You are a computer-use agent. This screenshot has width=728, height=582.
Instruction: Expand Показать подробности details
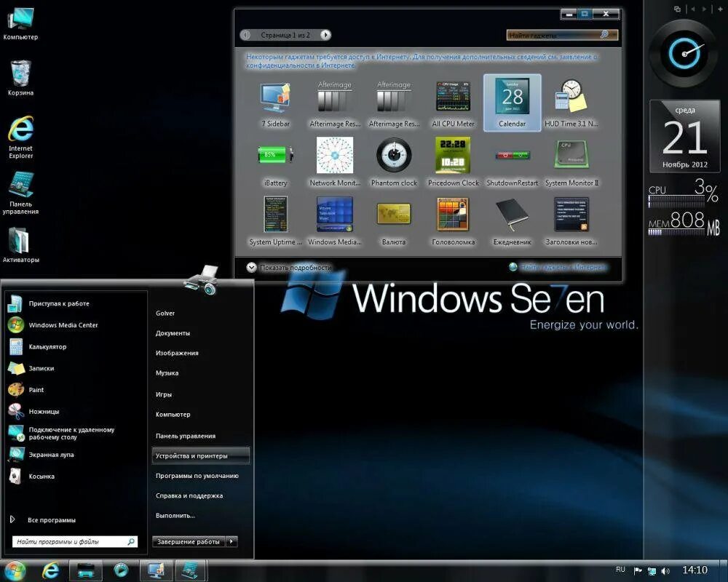289,267
